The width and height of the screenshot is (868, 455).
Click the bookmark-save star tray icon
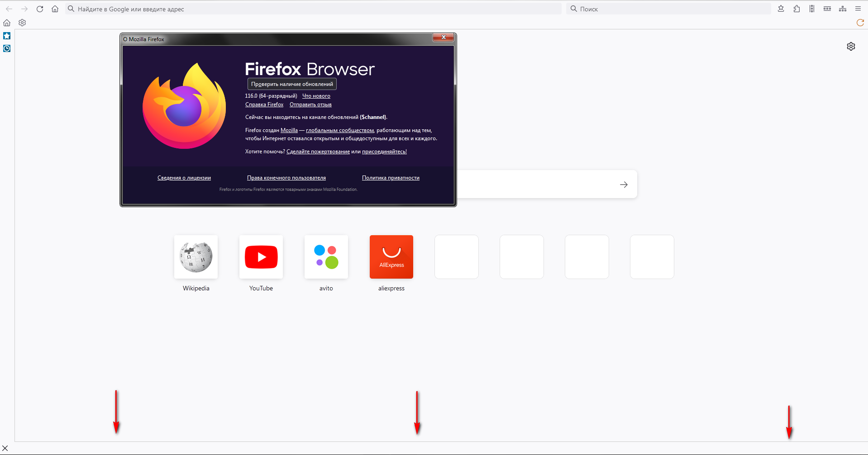coord(781,9)
